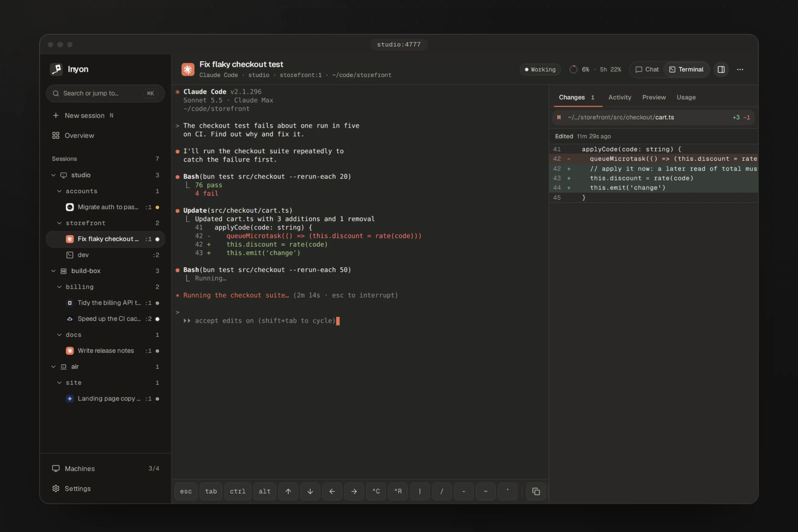Click the usage progress ring showing 6%
This screenshot has height=532, width=798.
[573, 69]
